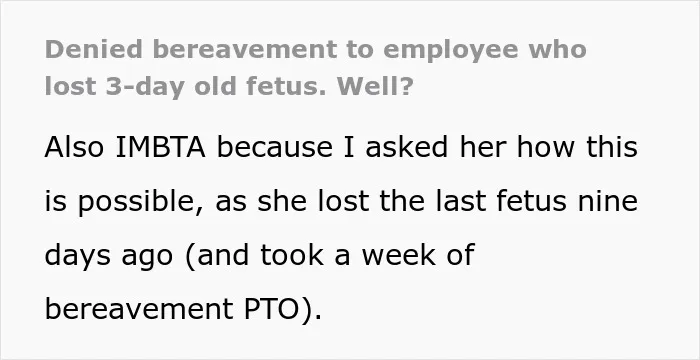Click the word 'who' ending the headline's first line
Viewport: 700px width, 360px height.
click(x=558, y=50)
